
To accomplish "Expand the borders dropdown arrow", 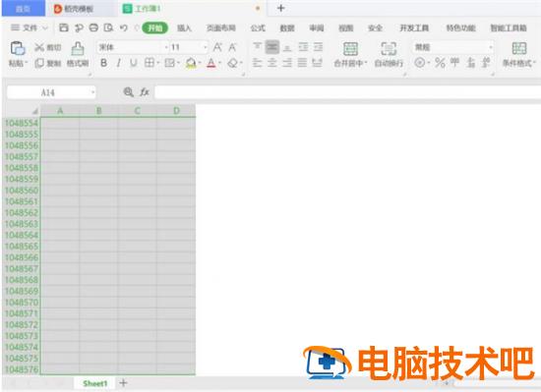I will (158, 63).
